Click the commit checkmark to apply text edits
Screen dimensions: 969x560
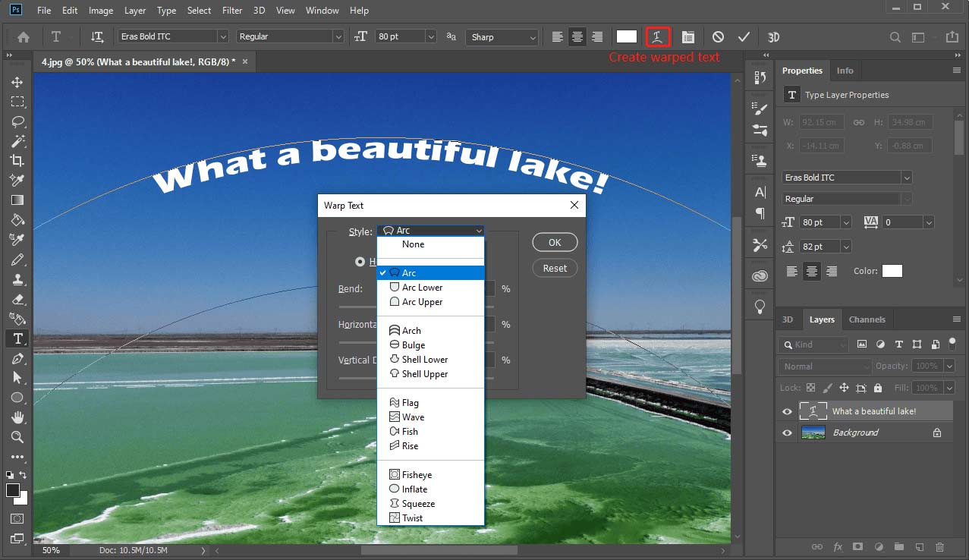point(743,36)
